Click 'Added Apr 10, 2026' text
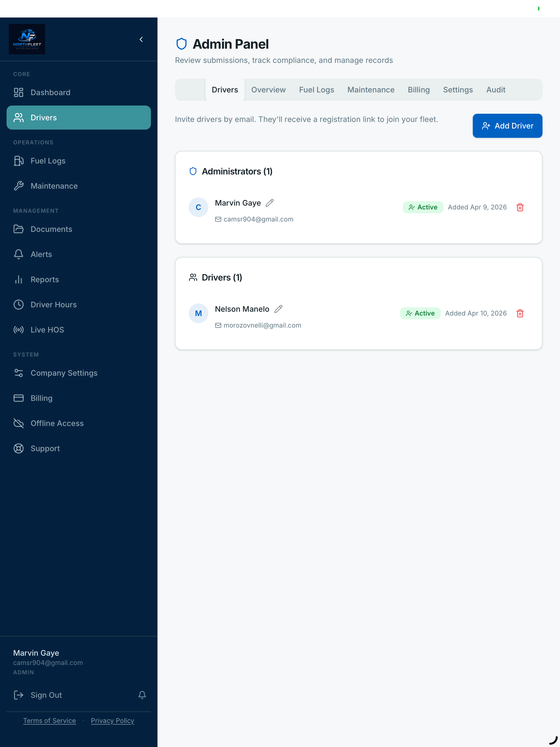The height and width of the screenshot is (747, 560). click(476, 313)
